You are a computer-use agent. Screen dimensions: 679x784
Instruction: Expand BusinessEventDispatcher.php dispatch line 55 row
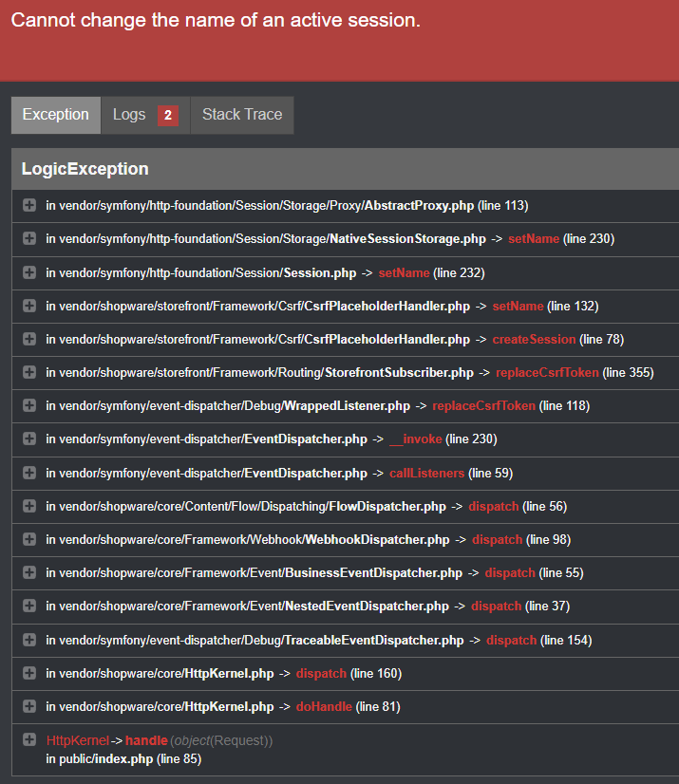pos(29,572)
